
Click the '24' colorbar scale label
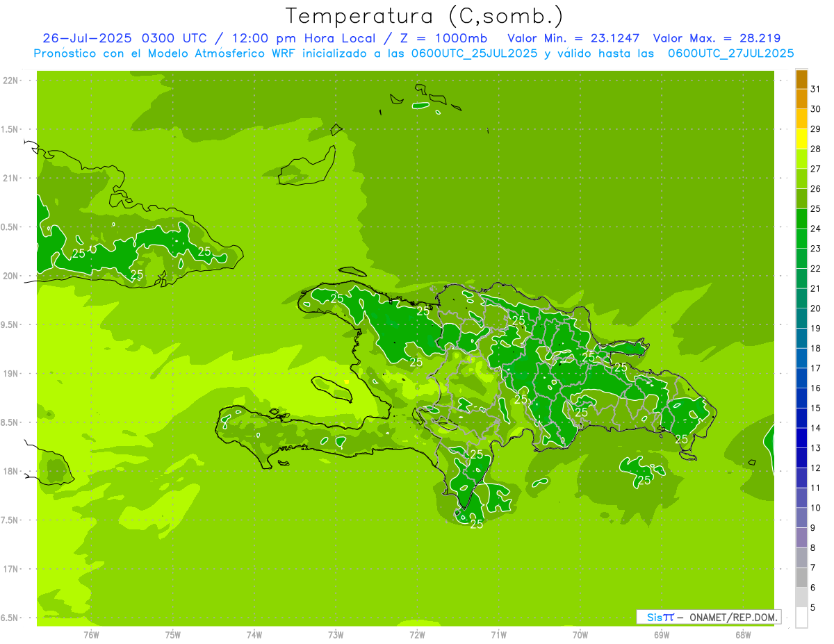coord(815,229)
